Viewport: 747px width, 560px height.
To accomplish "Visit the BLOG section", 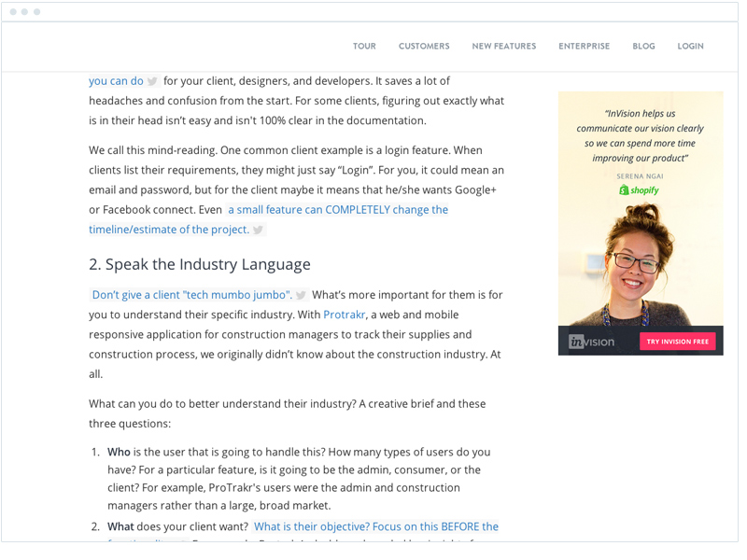I will [643, 46].
